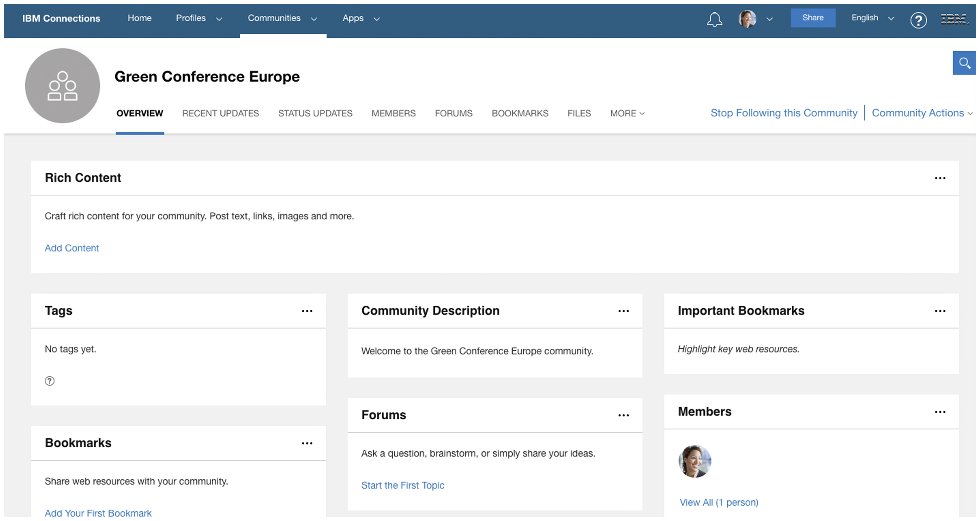
Task: Click Start the First Topic link
Action: [403, 485]
